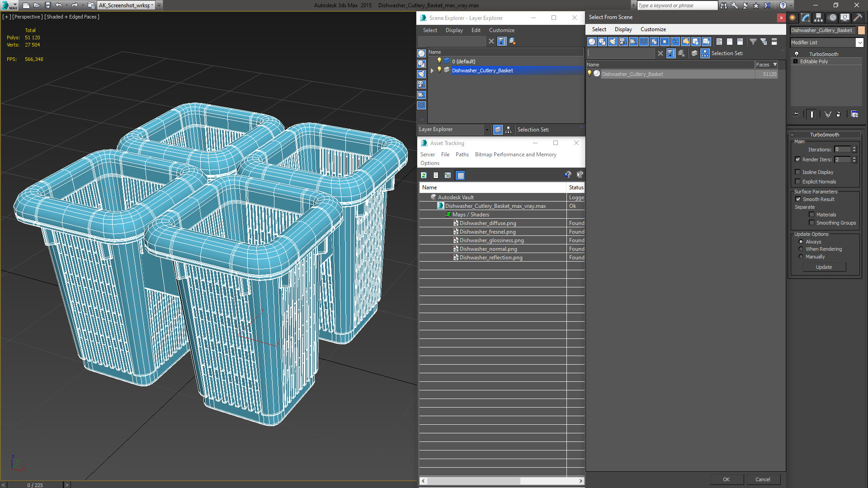Open the Edit menu in Scene Explorer

point(476,30)
